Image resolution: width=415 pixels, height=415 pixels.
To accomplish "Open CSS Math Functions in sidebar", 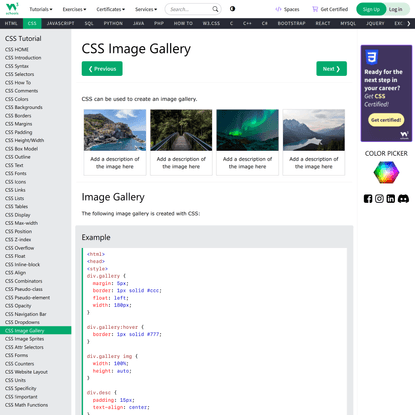I will [x=35, y=405].
